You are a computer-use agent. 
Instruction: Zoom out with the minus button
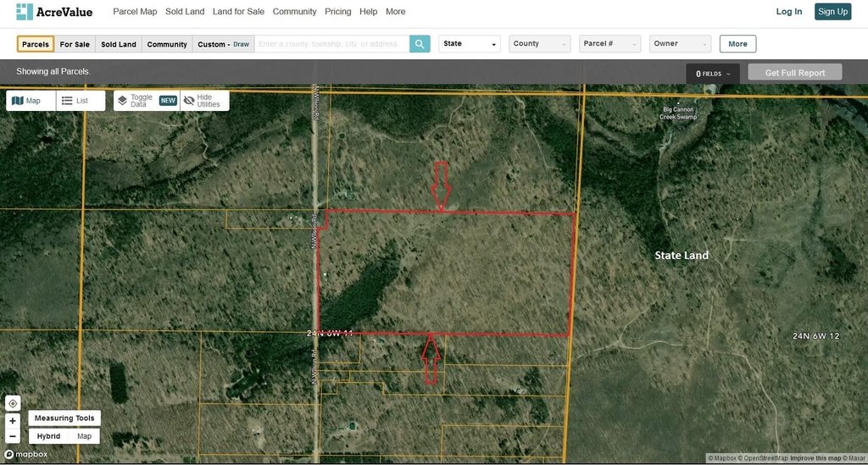click(x=13, y=437)
